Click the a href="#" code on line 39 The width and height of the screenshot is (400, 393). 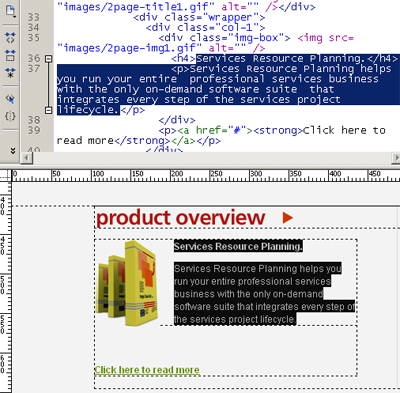tap(215, 130)
